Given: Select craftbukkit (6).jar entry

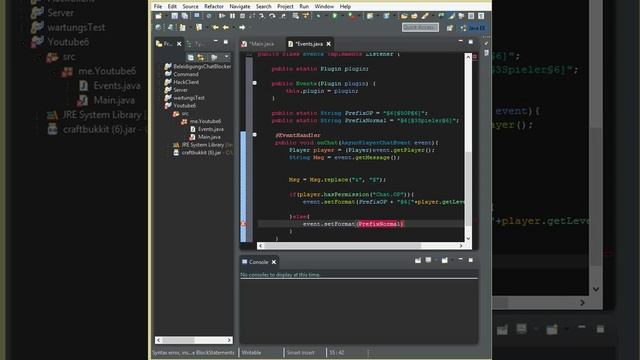Looking at the screenshot, I should (203, 153).
